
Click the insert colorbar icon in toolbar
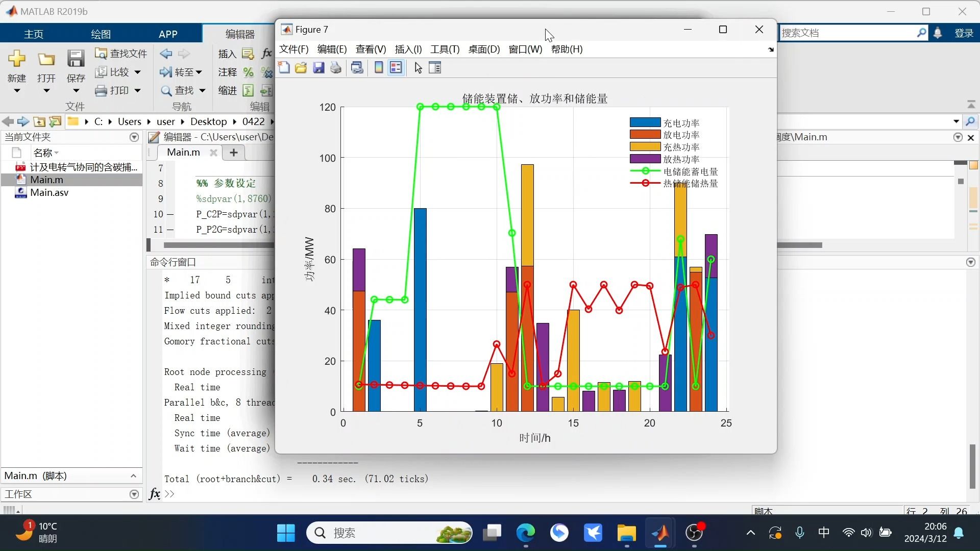tap(378, 67)
